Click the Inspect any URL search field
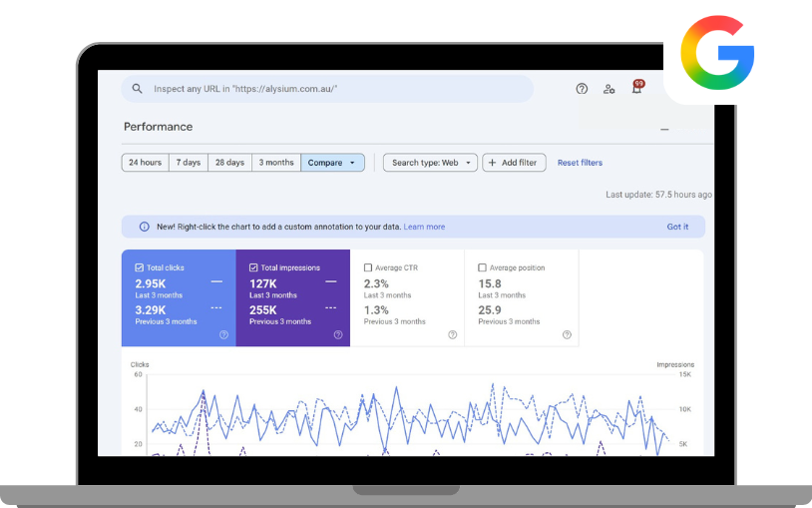The width and height of the screenshot is (812, 508). (x=327, y=89)
